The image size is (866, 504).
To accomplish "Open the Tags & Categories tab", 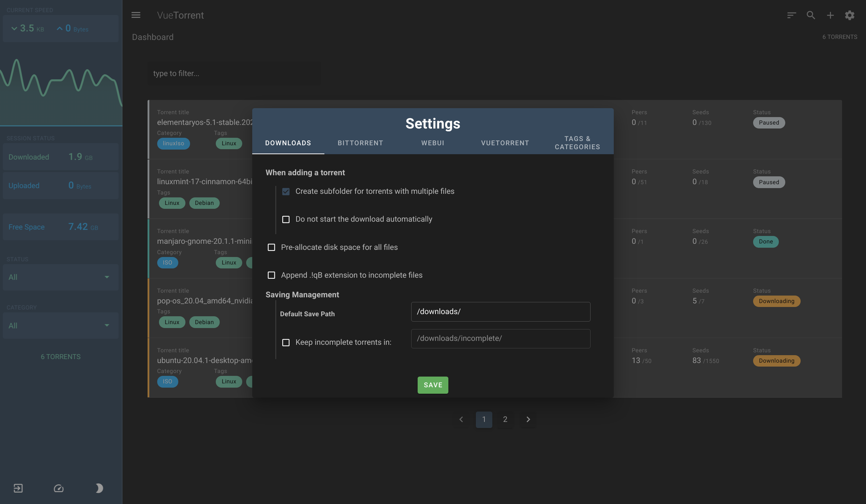I will pyautogui.click(x=577, y=143).
